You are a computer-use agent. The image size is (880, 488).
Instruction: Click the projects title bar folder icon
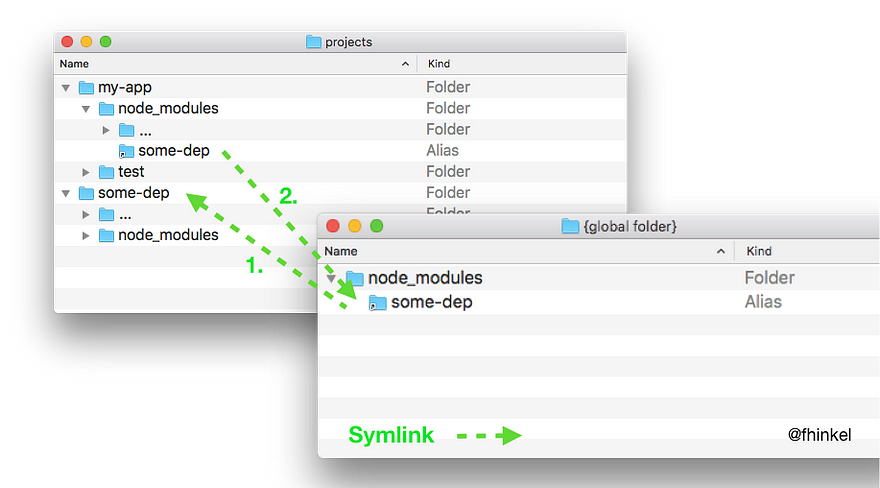(x=314, y=42)
